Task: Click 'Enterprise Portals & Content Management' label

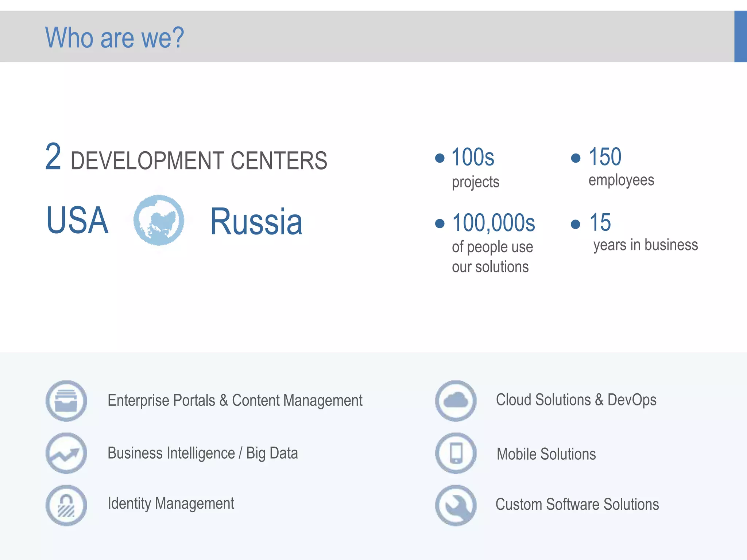Action: [235, 401]
